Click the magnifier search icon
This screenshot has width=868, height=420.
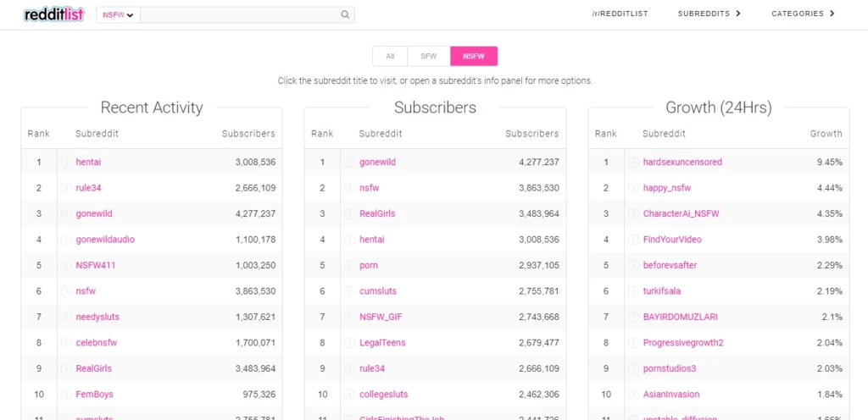[x=345, y=15]
